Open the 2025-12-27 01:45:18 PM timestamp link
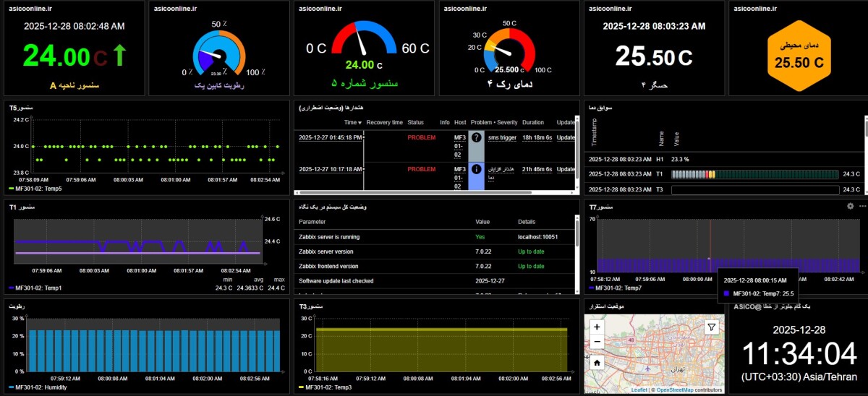Viewport: 868px width, 396px height. point(330,137)
